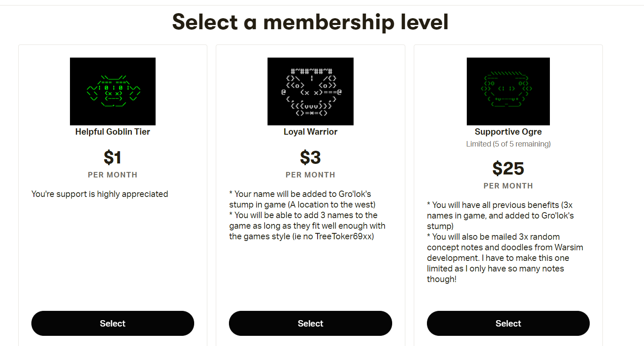Choose Select for the Supportive Ogre tier
The image size is (644, 346).
[x=508, y=323]
